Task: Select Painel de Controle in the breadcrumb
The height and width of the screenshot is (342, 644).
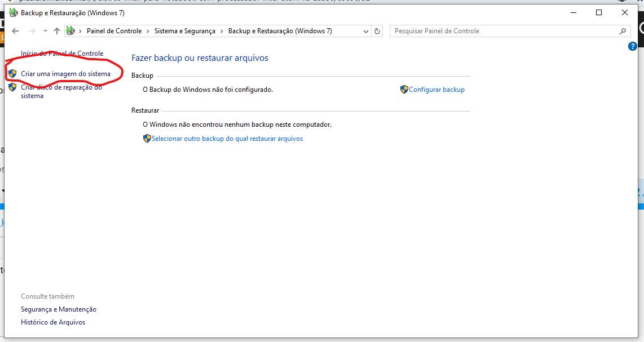Action: tap(114, 31)
